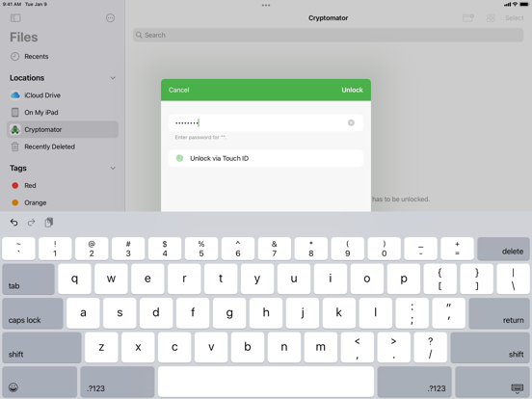Tap the q key
The image size is (532, 399).
point(74,279)
